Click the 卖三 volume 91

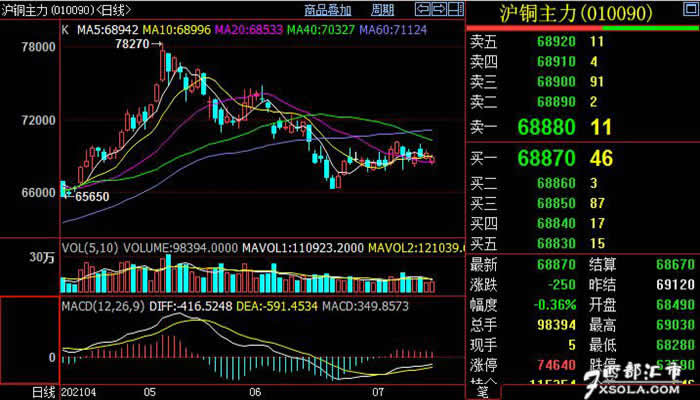click(x=597, y=81)
